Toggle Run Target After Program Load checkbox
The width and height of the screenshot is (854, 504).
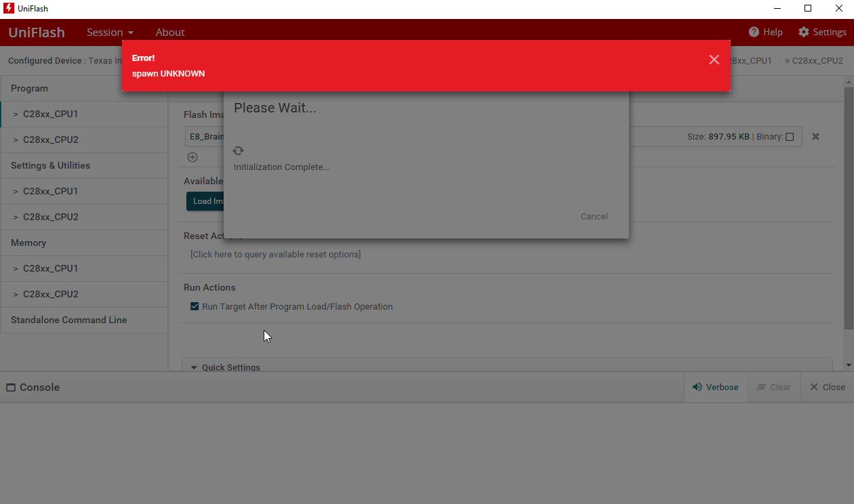click(195, 306)
